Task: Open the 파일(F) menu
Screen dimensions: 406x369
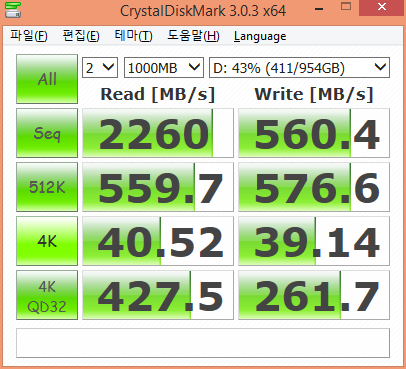Action: point(29,36)
